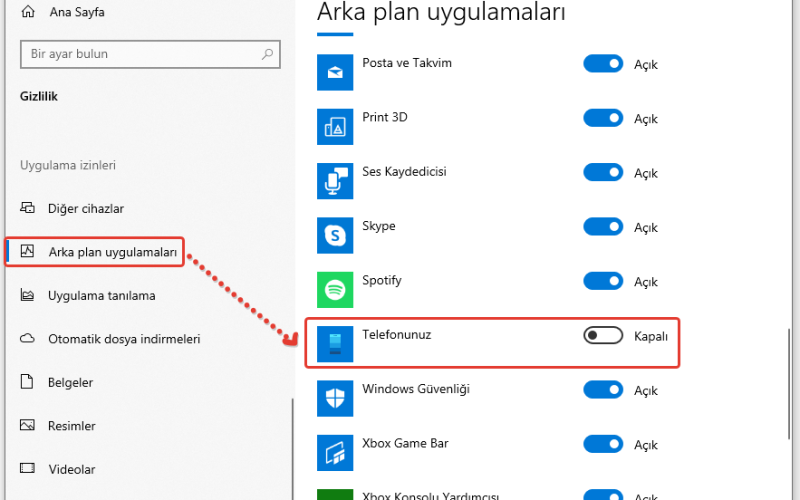The width and height of the screenshot is (800, 500).
Task: Click the Gizlilik heading
Action: coord(39,96)
